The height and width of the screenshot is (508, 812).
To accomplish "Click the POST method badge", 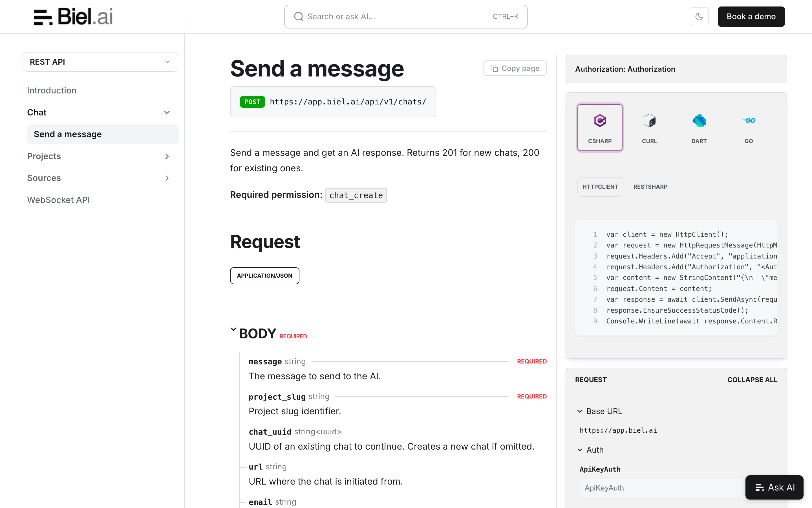I will click(x=252, y=102).
